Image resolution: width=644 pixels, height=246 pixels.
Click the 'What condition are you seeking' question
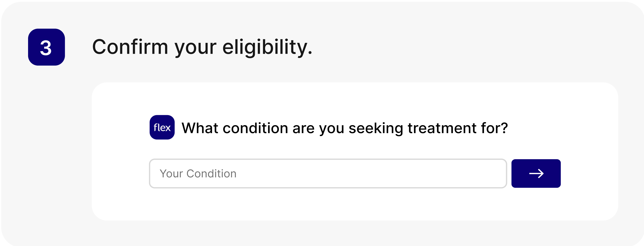click(345, 128)
